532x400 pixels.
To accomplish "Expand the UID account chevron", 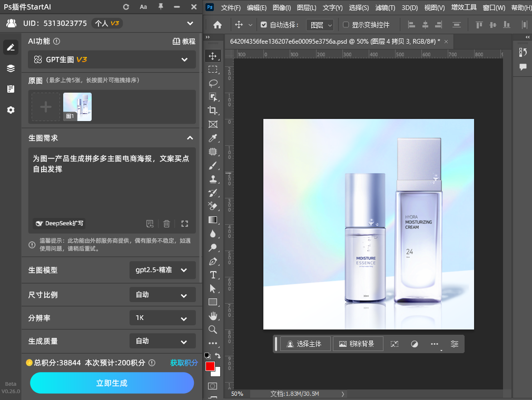I will pos(190,23).
